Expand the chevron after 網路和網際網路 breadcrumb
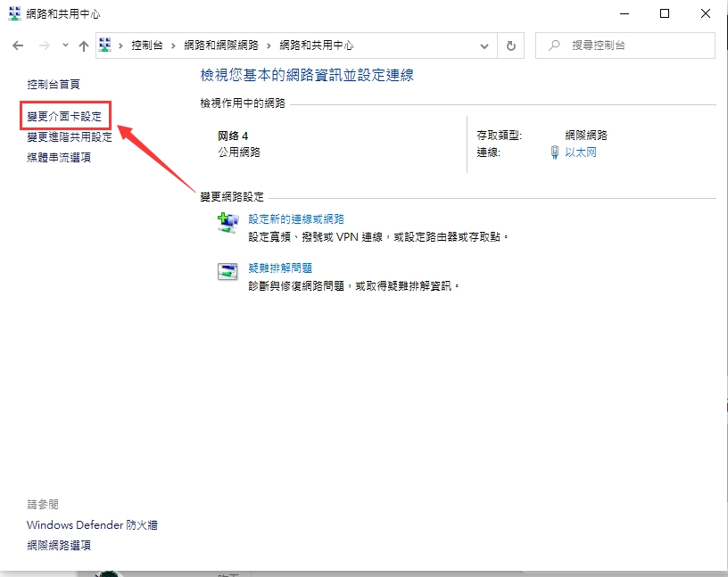The image size is (728, 577). pos(268,45)
